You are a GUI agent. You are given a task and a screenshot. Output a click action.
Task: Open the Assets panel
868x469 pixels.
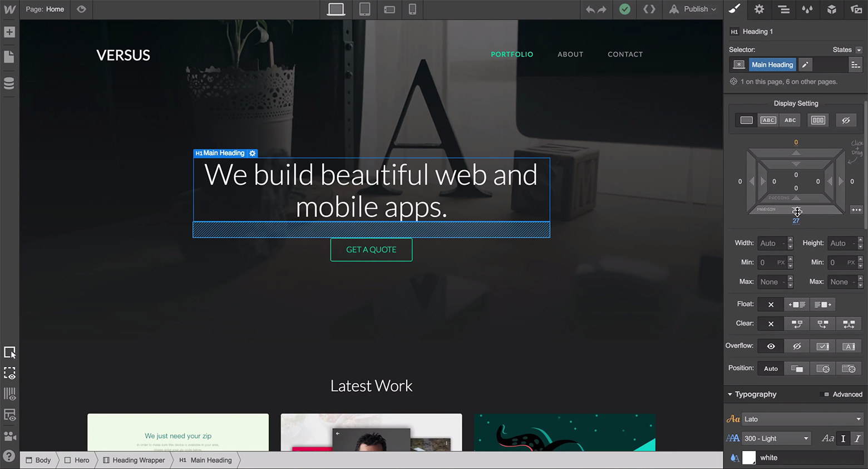856,9
